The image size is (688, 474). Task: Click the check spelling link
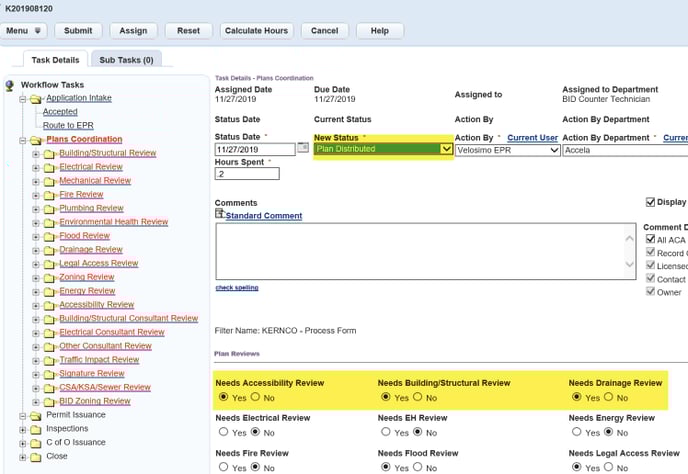236,288
